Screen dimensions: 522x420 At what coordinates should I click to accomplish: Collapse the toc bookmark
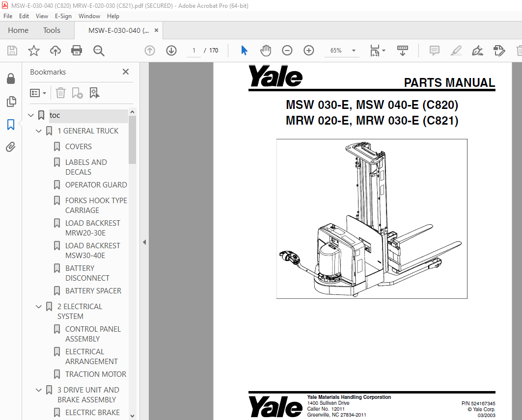coord(31,115)
